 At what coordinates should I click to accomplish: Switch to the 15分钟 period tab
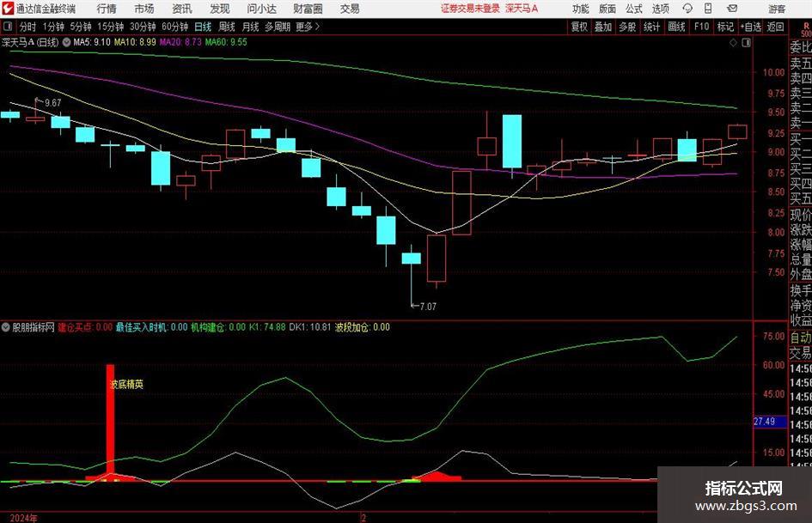tap(111, 27)
